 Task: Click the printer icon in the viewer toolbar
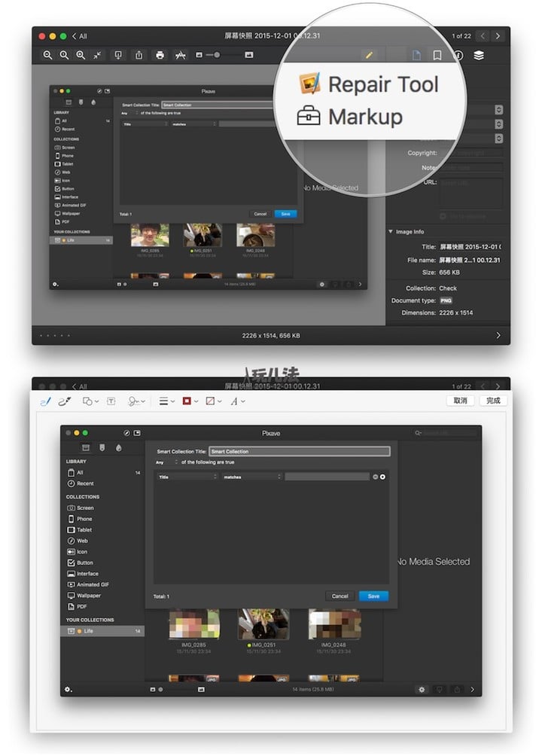160,55
